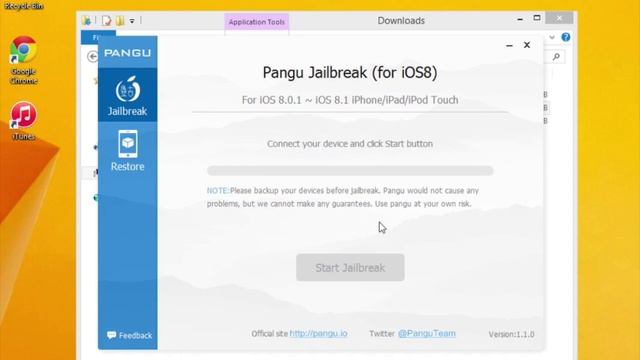
Task: Click the back arrow in Downloads window
Action: point(93,56)
